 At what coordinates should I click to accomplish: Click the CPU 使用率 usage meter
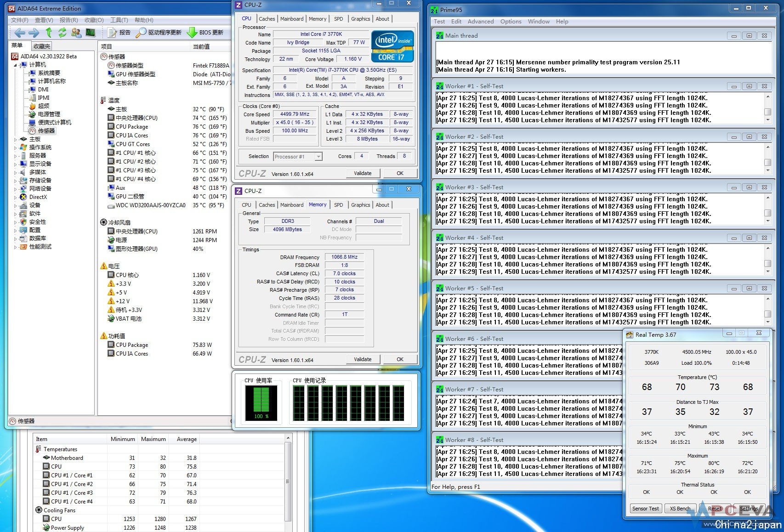261,403
